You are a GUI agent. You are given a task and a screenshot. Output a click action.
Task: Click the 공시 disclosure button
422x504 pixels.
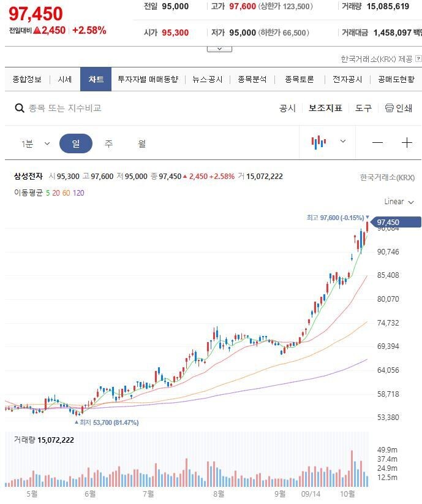pyautogui.click(x=287, y=108)
